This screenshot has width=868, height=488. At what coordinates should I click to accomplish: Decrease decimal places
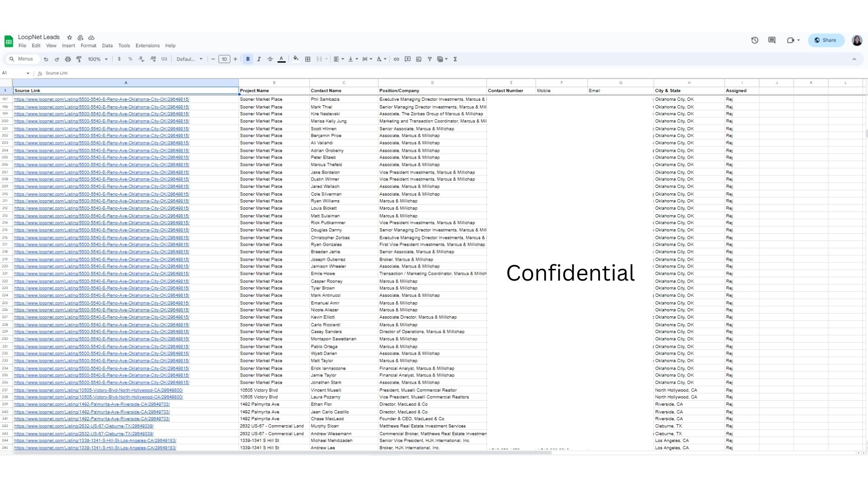tap(142, 59)
